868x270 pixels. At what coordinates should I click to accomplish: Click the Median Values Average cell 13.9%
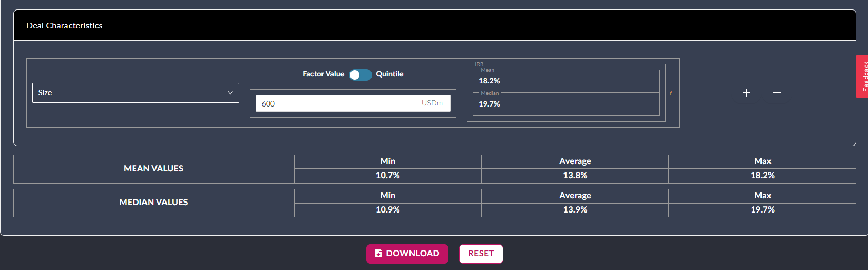tap(575, 210)
